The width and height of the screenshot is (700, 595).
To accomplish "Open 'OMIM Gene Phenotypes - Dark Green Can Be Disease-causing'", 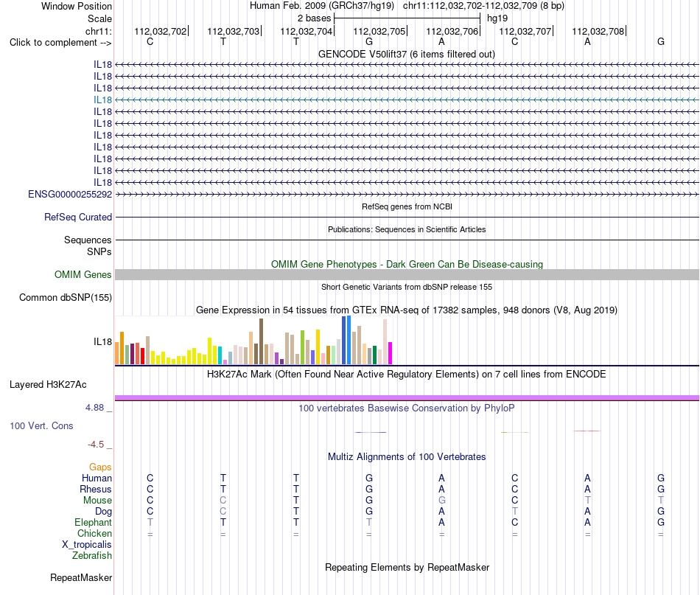I will pyautogui.click(x=407, y=264).
